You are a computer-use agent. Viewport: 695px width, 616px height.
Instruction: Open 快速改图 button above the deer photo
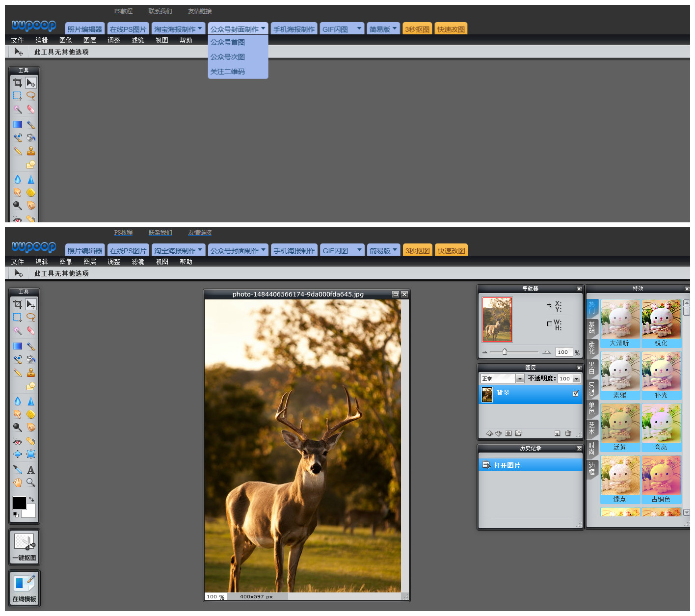click(451, 250)
